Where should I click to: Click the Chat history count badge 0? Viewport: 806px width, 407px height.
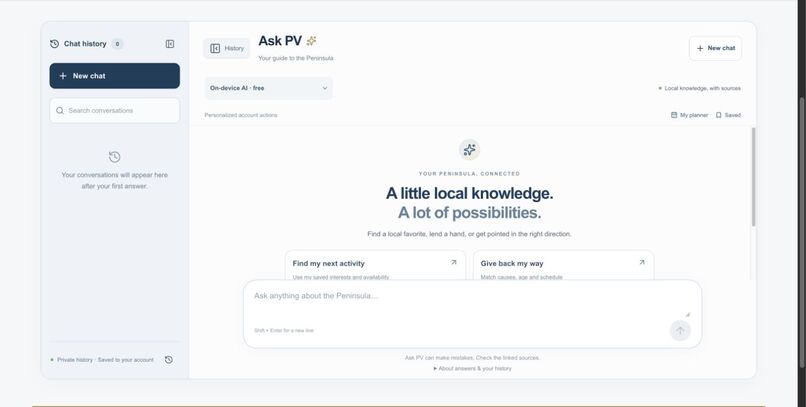[x=117, y=44]
